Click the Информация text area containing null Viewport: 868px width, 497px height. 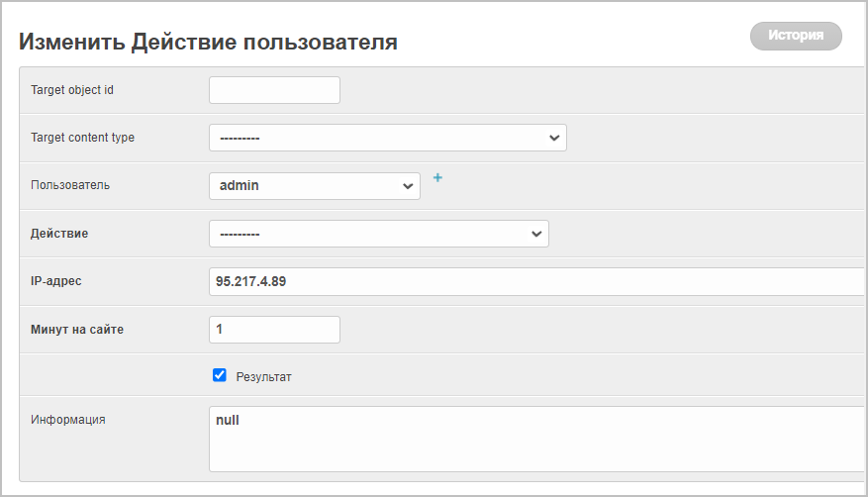click(x=534, y=439)
